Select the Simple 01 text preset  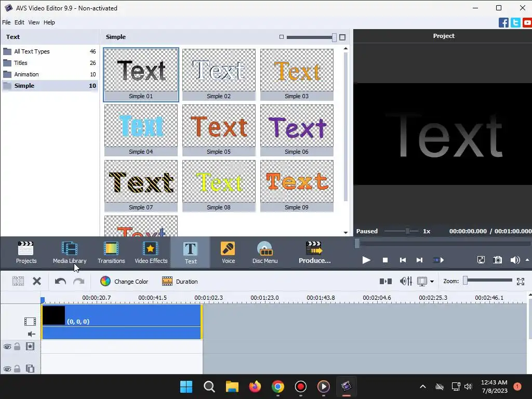tap(141, 75)
